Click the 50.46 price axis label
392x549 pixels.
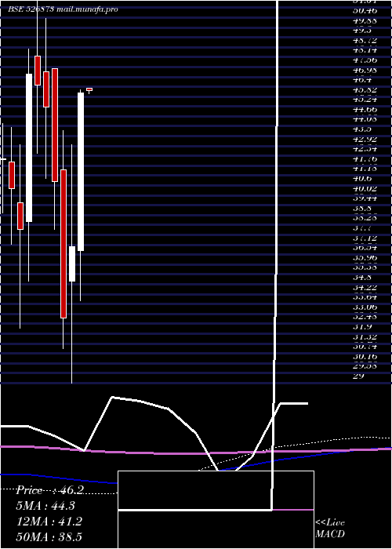click(x=365, y=11)
